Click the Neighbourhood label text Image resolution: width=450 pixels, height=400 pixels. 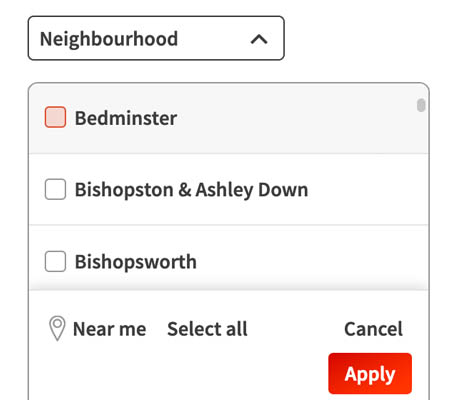tap(109, 39)
